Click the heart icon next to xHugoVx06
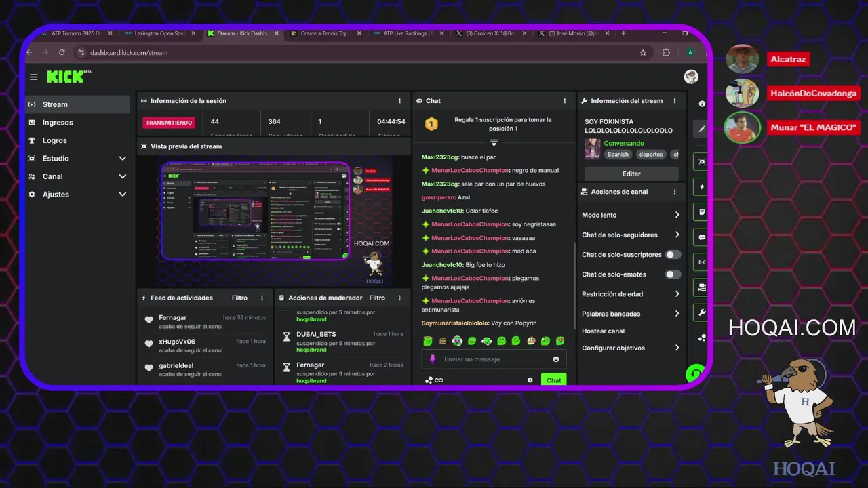The image size is (868, 488). coord(149,344)
